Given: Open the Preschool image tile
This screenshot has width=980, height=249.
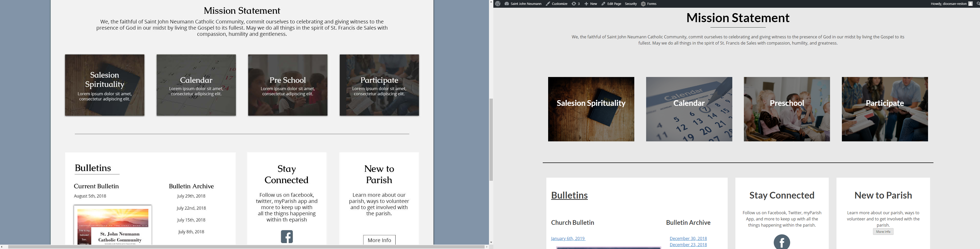Looking at the screenshot, I should (787, 109).
